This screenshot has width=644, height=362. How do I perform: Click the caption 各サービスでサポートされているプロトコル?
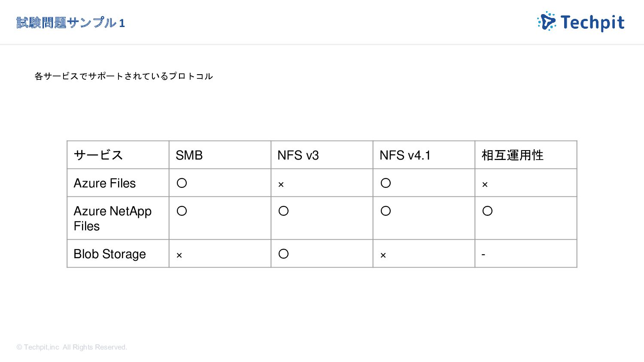coord(124,76)
